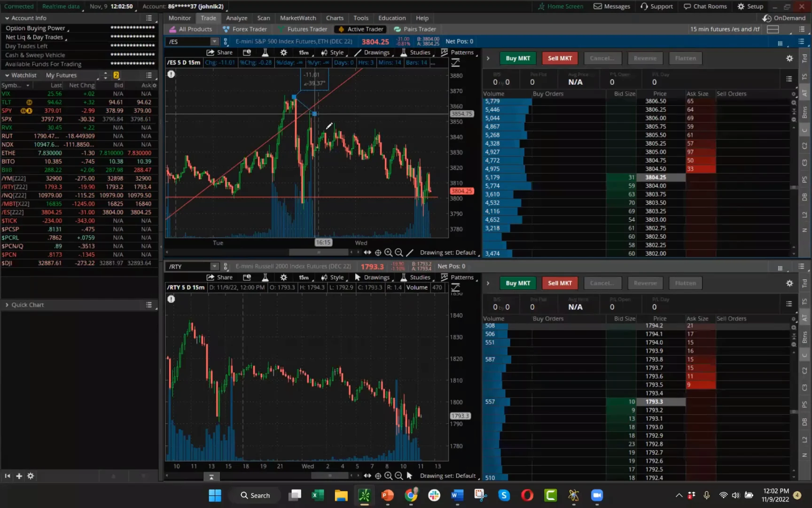Viewport: 812px width, 508px height.
Task: Open the Account Info panel menu icon
Action: pos(149,18)
